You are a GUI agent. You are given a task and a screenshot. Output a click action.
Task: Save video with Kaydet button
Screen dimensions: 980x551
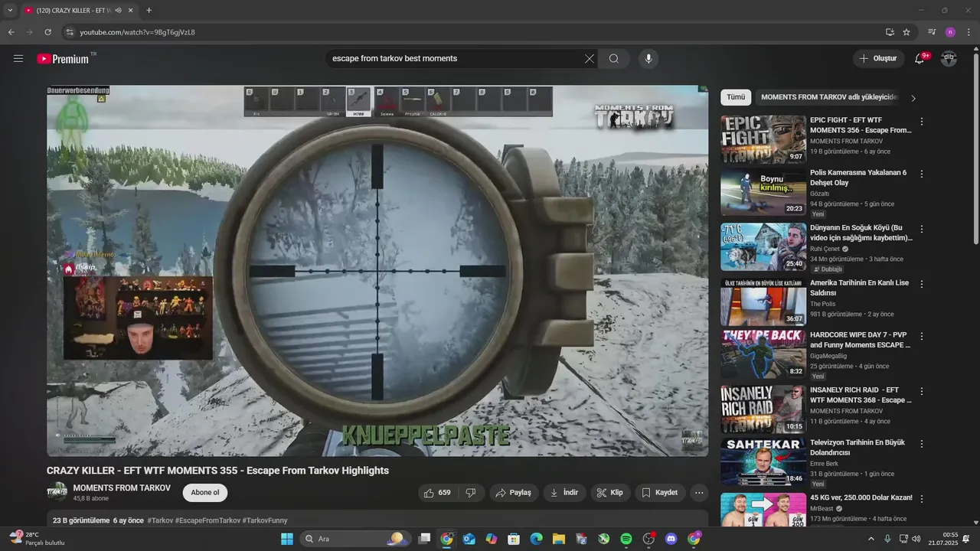pos(660,493)
